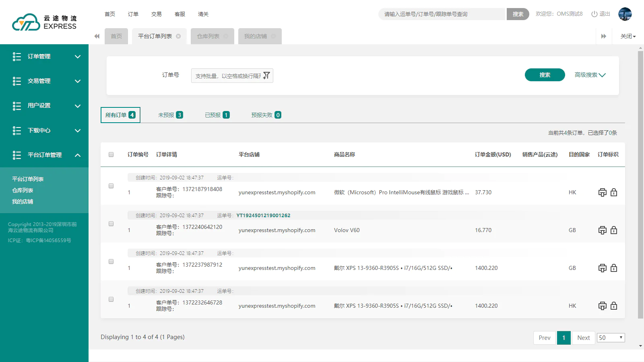The image size is (644, 362).
Task: Click lock icon for order 1372232646728
Action: (x=614, y=306)
